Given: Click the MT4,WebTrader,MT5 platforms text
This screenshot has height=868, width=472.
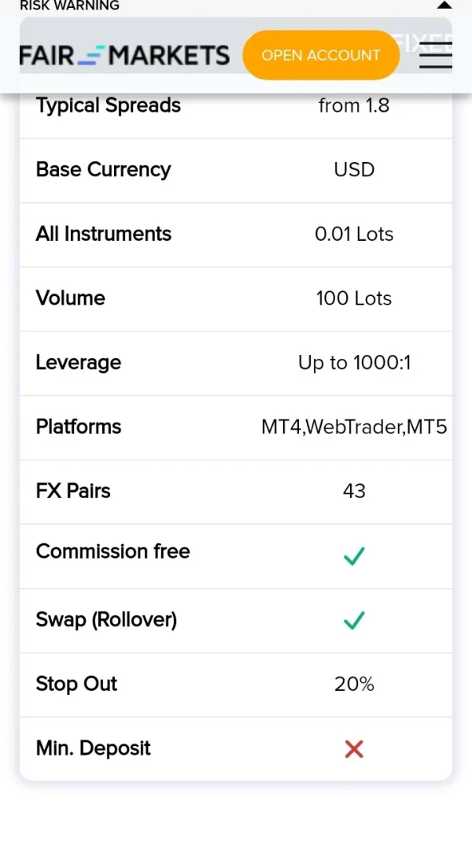Looking at the screenshot, I should tap(354, 427).
